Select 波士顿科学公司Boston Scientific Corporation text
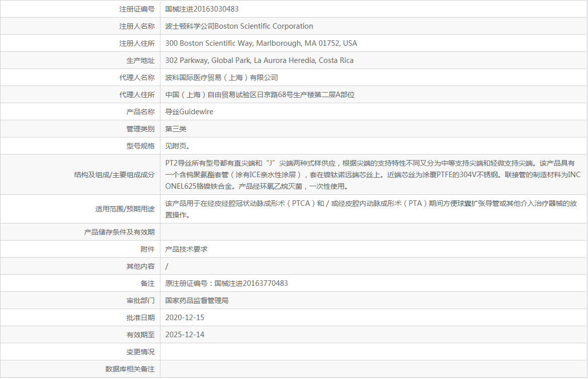Viewport: 588px width, 379px height. tap(239, 26)
